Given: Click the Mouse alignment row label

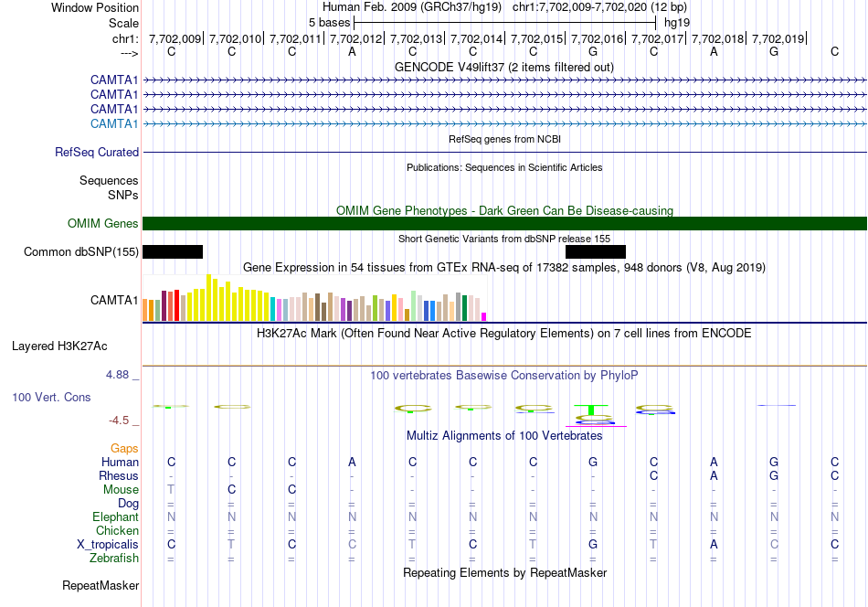Looking at the screenshot, I should coord(121,490).
